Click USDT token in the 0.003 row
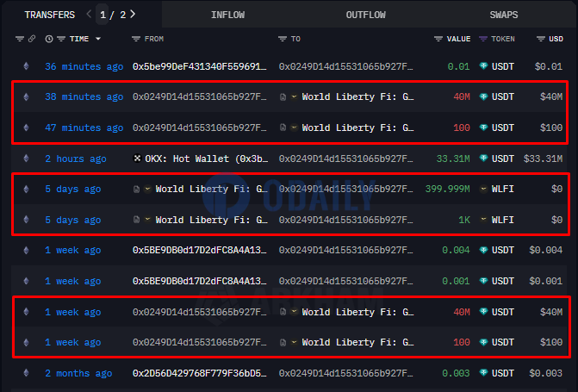Screen dimensions: 578x392 click(x=502, y=373)
